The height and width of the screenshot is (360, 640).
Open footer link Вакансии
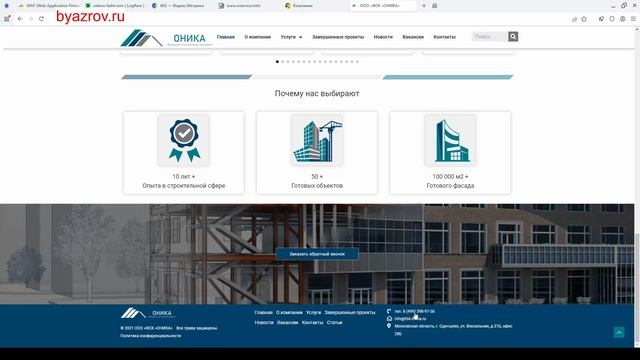coord(287,322)
